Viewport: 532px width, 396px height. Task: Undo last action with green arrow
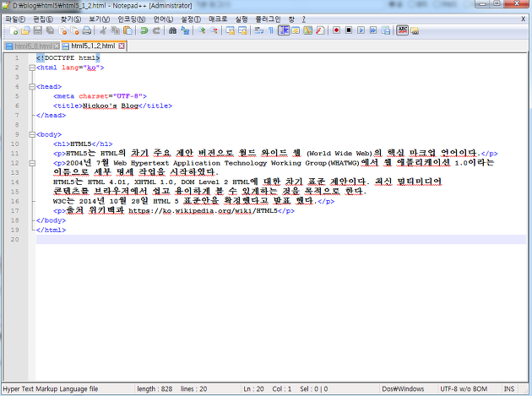tap(144, 30)
